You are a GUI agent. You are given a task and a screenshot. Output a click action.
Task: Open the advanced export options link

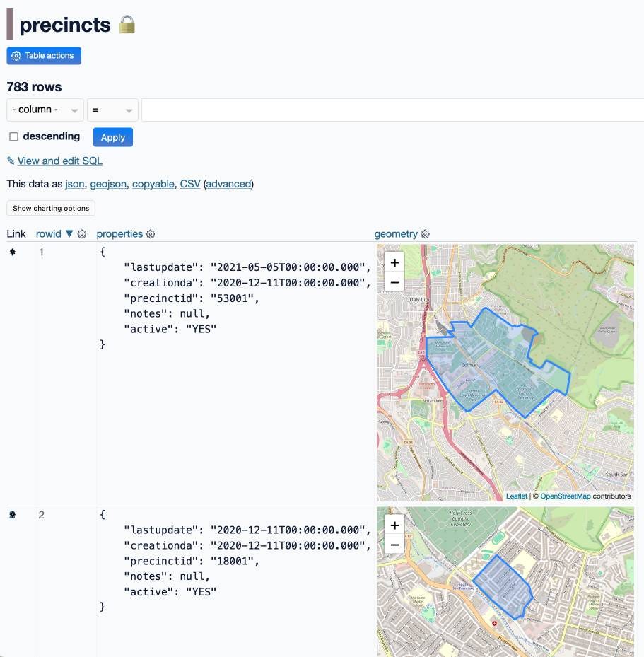pyautogui.click(x=228, y=184)
